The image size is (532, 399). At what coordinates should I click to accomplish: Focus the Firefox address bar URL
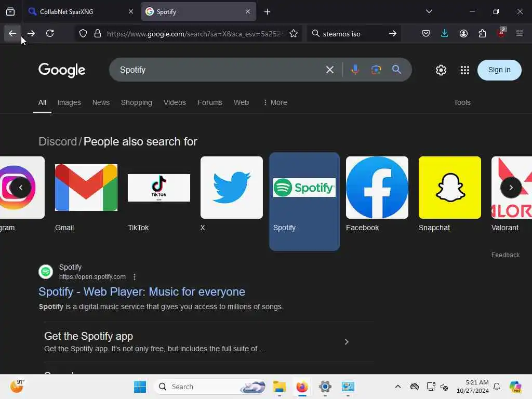(x=194, y=34)
